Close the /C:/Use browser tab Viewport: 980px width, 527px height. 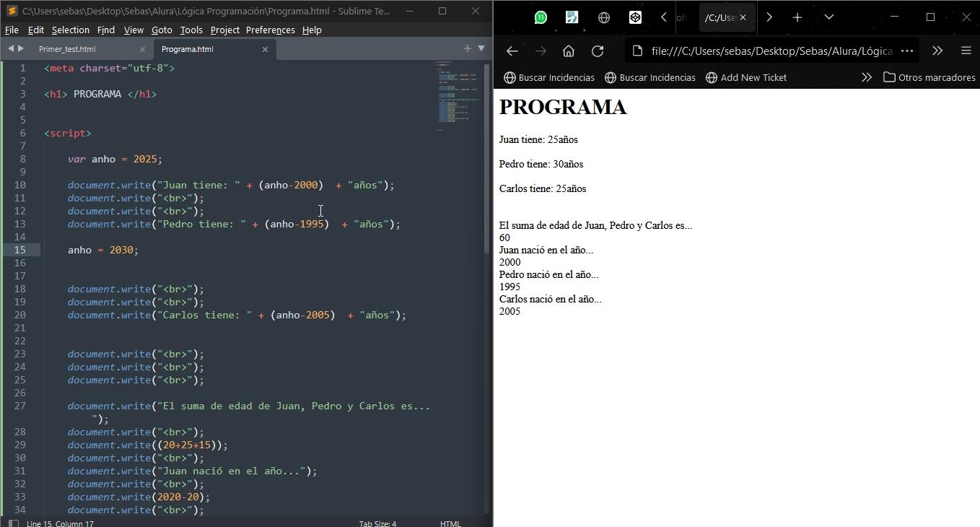tap(743, 17)
